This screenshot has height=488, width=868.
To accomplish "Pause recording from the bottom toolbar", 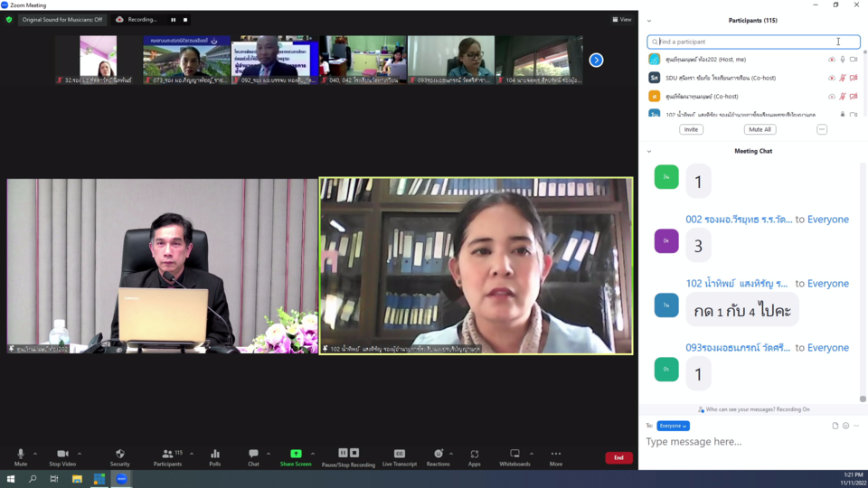I will point(343,453).
